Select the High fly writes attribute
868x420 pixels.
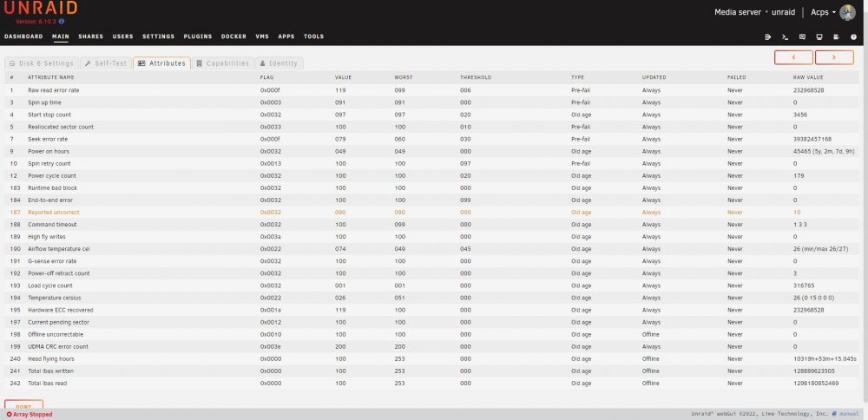pyautogui.click(x=47, y=236)
